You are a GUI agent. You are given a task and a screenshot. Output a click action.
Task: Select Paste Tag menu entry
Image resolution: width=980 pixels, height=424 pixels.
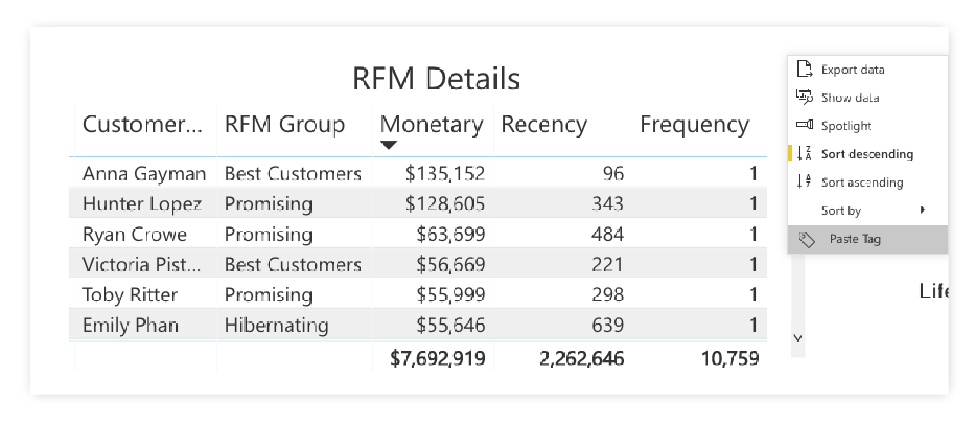868,239
